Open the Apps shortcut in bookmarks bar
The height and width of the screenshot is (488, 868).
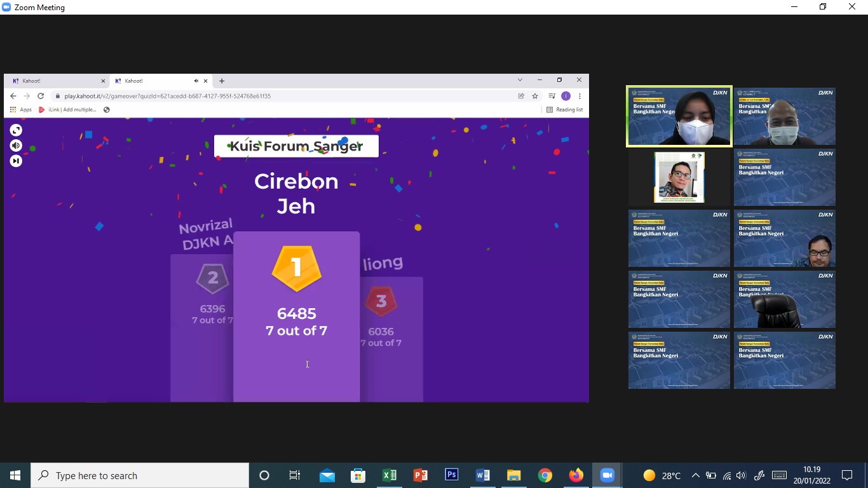click(20, 110)
